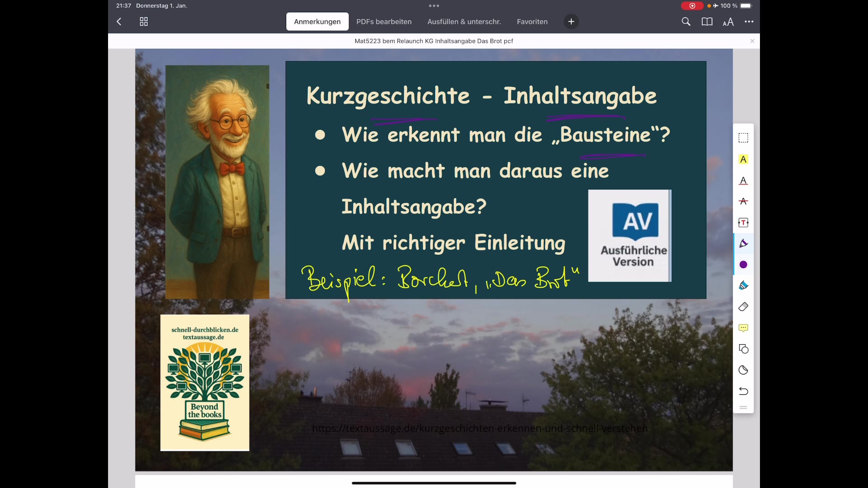
Task: Open the shapes annotation tool
Action: 744,349
